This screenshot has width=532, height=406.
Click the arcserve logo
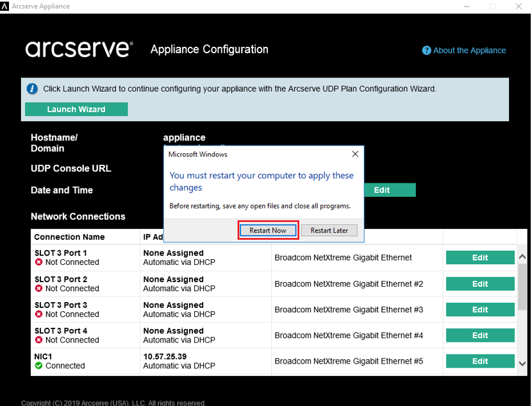pos(79,49)
